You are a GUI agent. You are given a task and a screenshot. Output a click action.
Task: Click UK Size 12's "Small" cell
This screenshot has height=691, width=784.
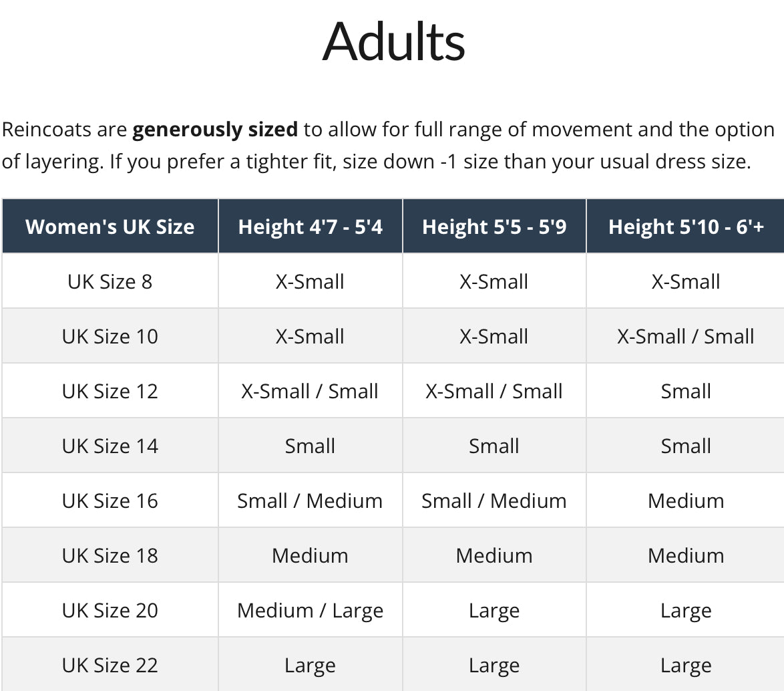click(x=686, y=391)
